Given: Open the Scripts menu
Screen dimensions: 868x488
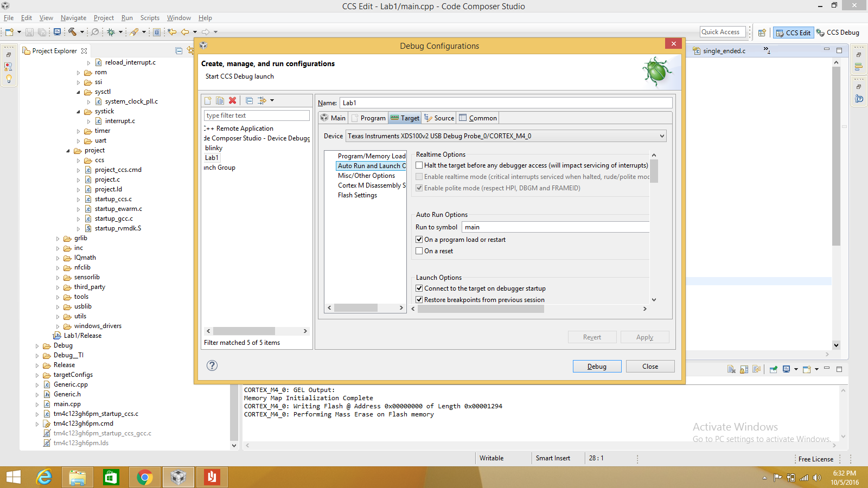Looking at the screenshot, I should click(150, 18).
